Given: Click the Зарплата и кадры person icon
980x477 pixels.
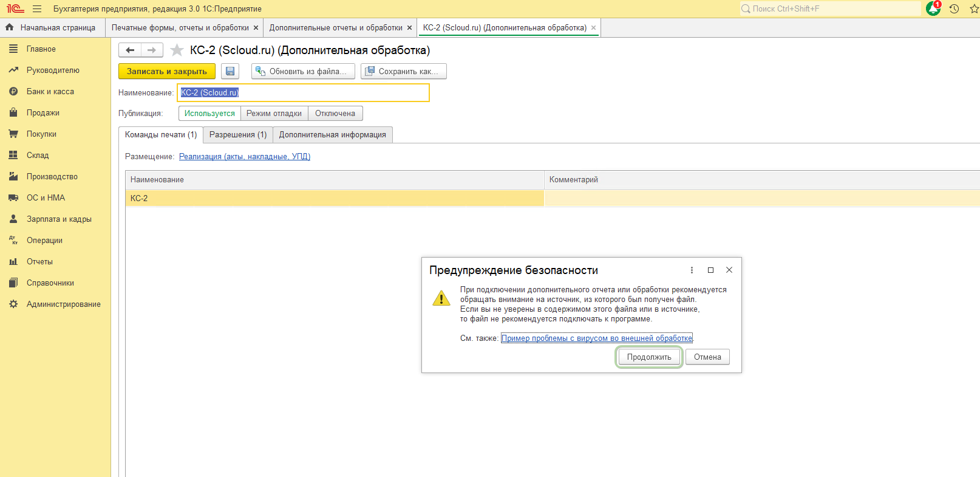Looking at the screenshot, I should click(13, 219).
